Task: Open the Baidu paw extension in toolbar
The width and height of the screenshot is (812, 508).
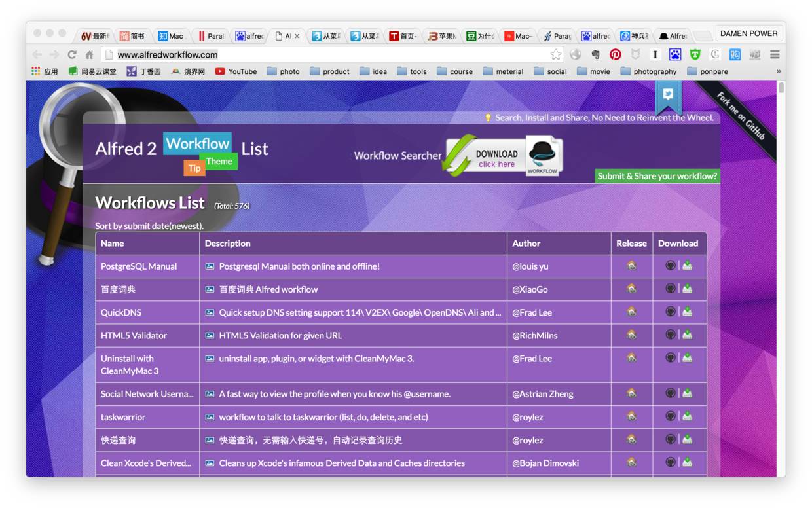Action: point(675,54)
